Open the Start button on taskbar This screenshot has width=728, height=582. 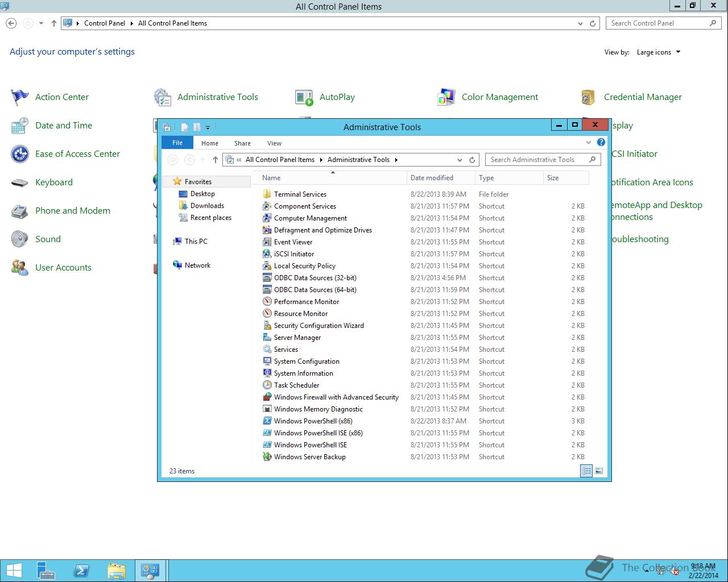[x=14, y=571]
